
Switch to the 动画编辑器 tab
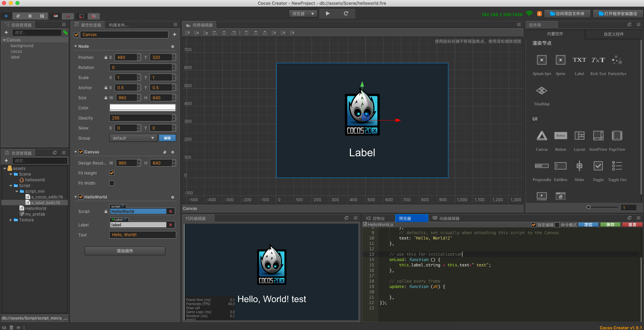pos(446,218)
